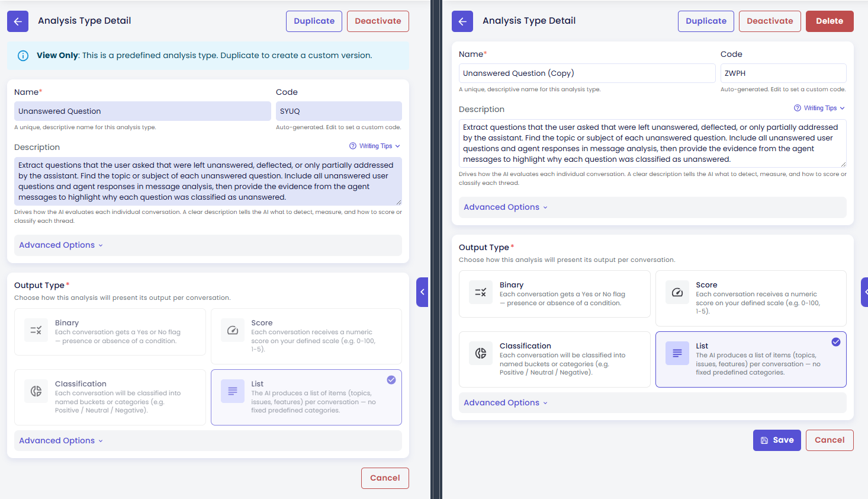Choose Classification output type in right panel
The height and width of the screenshot is (499, 868).
coord(555,359)
